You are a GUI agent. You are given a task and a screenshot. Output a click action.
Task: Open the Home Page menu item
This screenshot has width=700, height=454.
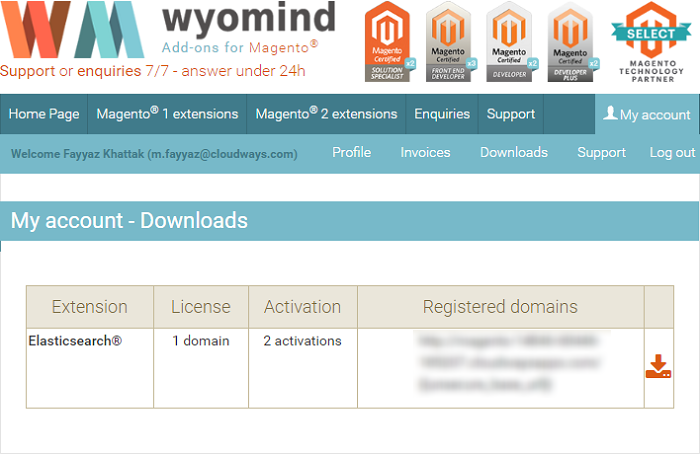(44, 114)
